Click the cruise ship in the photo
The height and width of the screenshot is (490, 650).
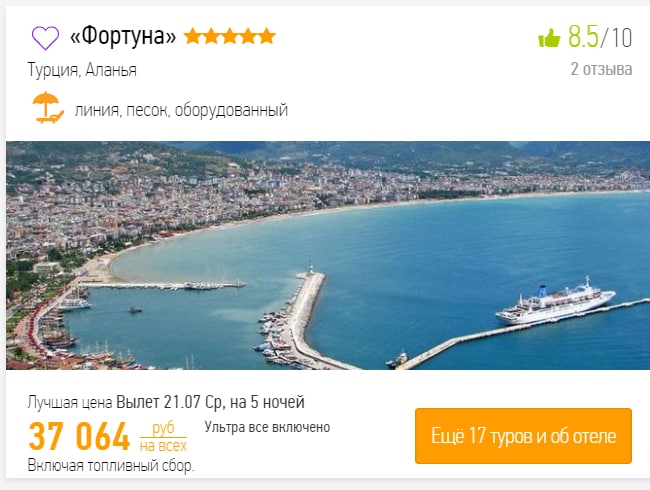[x=555, y=302]
